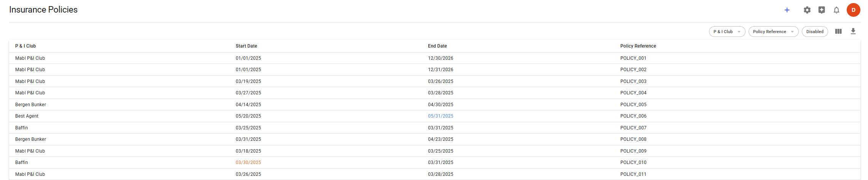Expand the Policy Reference filter dropdown

(x=773, y=32)
